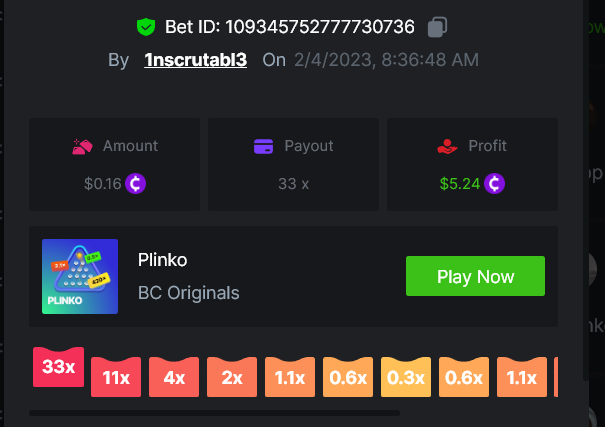
Task: Click the $5.24 profit value
Action: pos(460,184)
